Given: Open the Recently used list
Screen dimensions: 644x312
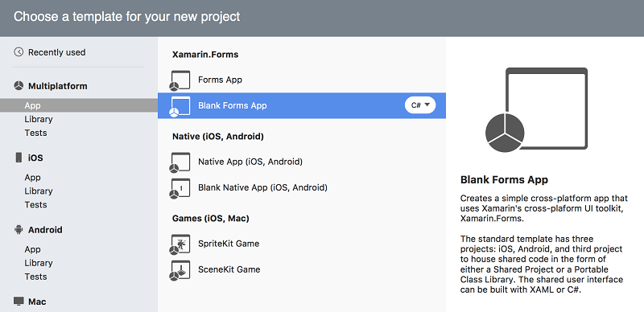Looking at the screenshot, I should (x=56, y=52).
